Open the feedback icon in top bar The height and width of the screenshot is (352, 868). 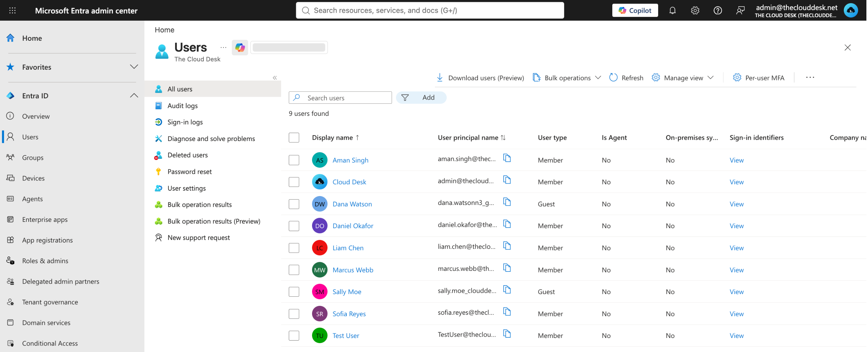point(740,11)
